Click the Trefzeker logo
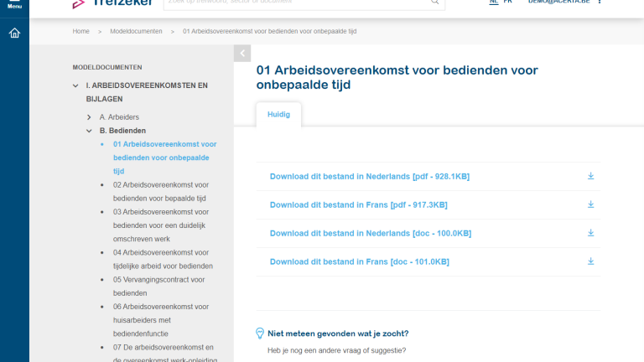The height and width of the screenshot is (362, 644). 112,3
